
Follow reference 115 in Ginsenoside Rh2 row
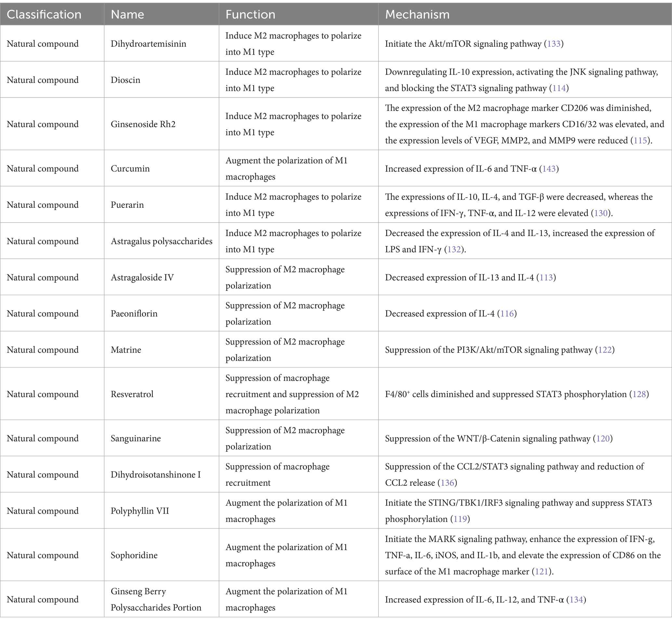640,141
